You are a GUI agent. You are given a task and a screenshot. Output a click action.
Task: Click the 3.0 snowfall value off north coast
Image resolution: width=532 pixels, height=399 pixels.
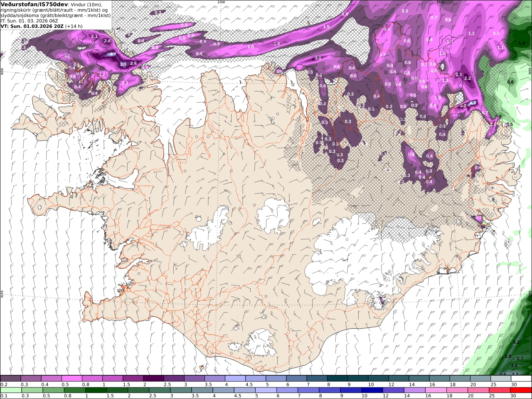[318, 58]
